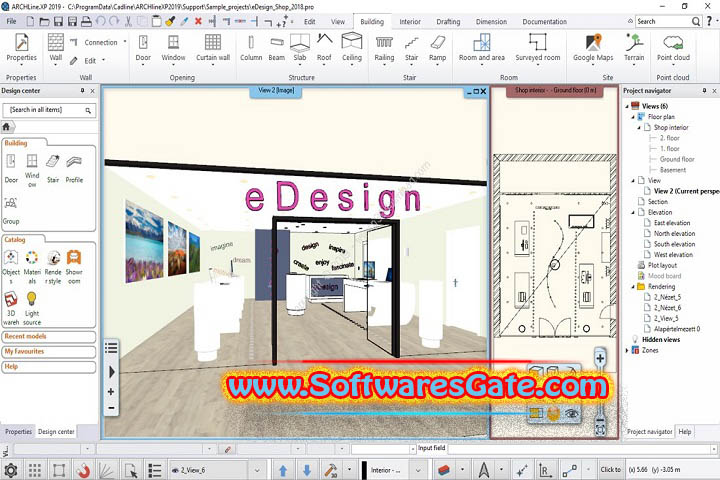Screen dimensions: 720x480
Task: Open the Showroom catalog
Action: pyautogui.click(x=74, y=267)
